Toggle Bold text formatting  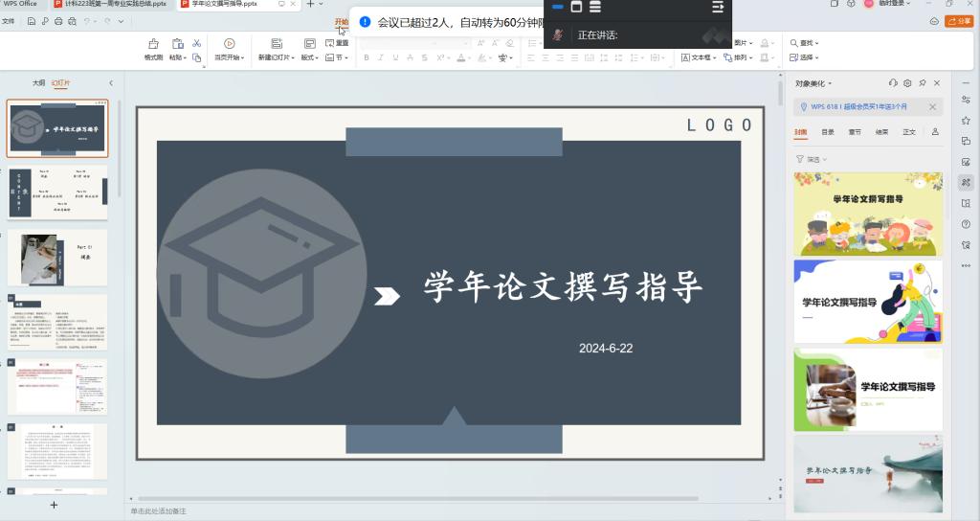click(x=366, y=57)
